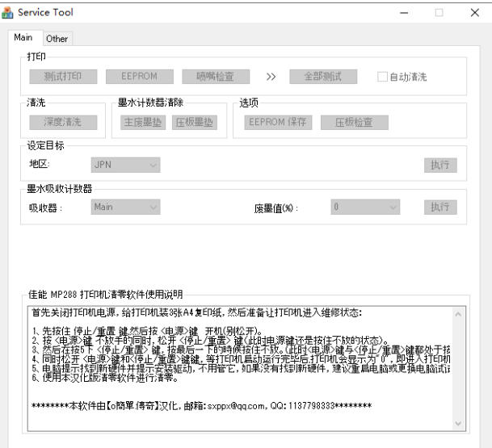Click the 压板检查 button
This screenshot has height=448, width=492.
354,122
